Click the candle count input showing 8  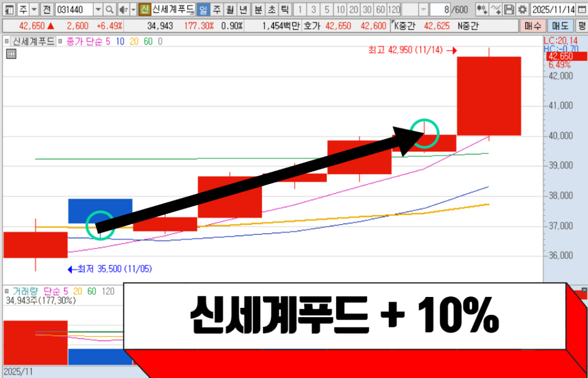coord(447,10)
